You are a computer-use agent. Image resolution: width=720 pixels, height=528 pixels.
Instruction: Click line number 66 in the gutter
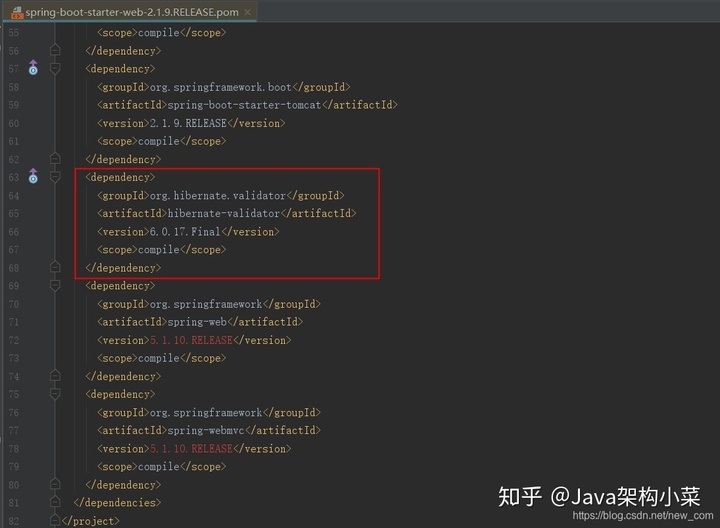[14, 232]
